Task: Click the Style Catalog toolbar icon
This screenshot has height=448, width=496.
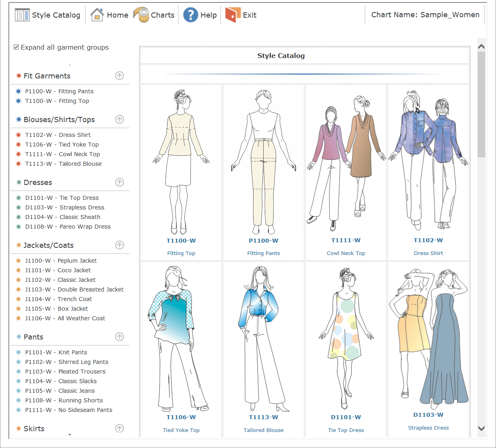Action: pos(22,15)
